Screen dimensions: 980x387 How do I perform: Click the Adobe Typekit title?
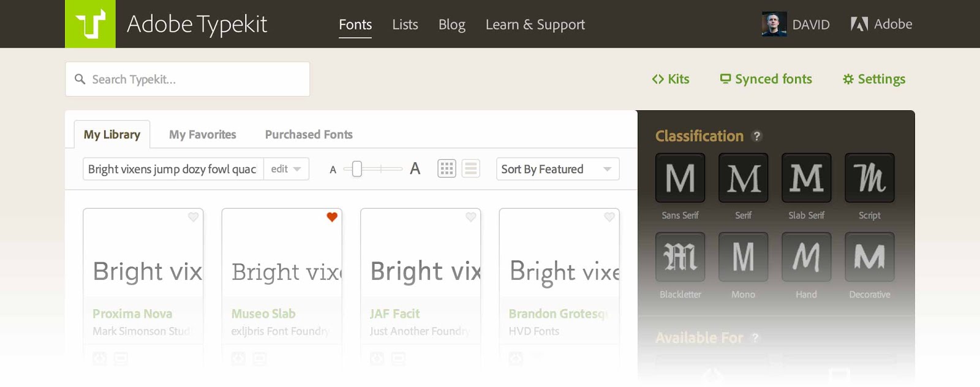[197, 24]
